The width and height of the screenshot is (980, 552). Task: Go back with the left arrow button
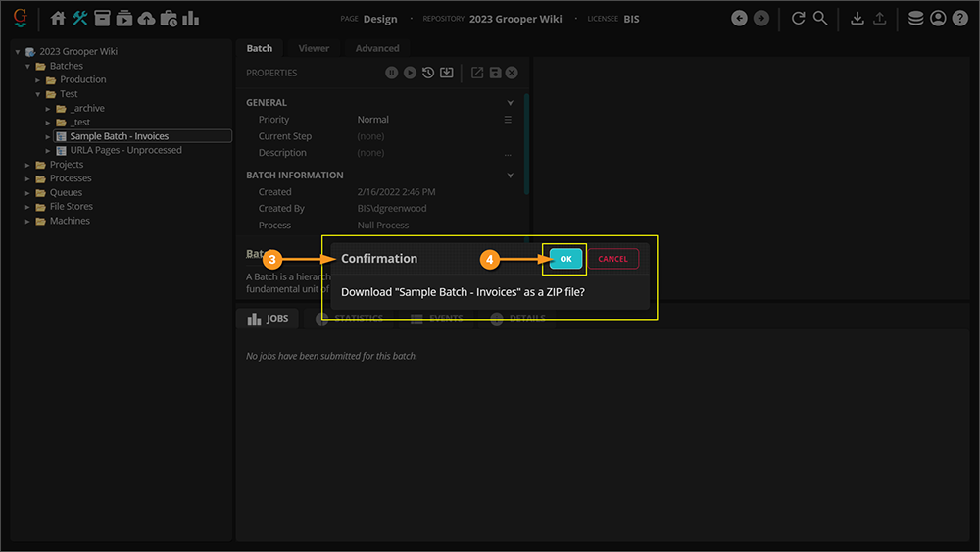[739, 18]
